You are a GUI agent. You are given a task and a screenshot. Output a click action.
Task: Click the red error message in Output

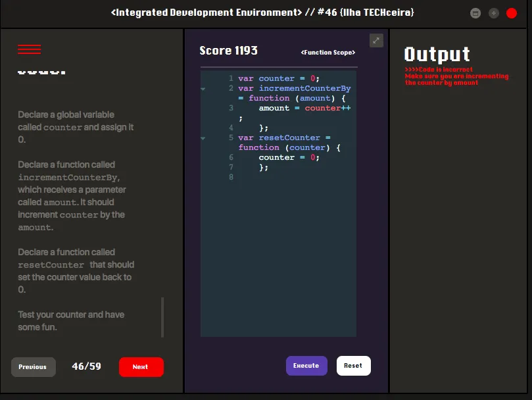point(456,76)
